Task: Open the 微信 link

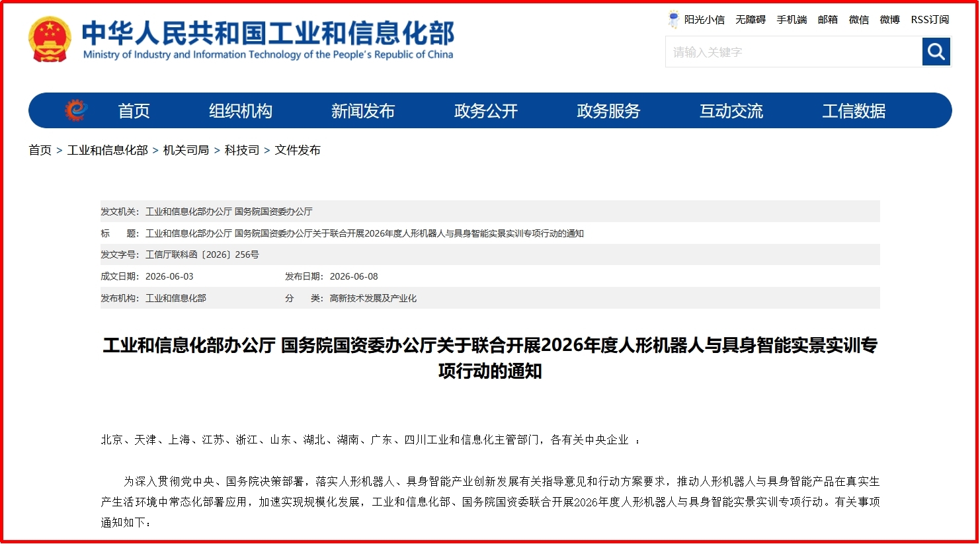Action: [859, 20]
